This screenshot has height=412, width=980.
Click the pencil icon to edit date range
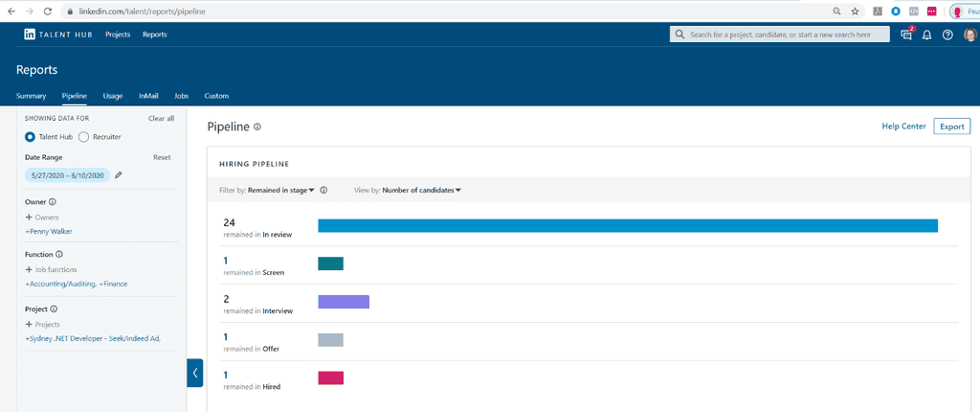click(x=119, y=175)
